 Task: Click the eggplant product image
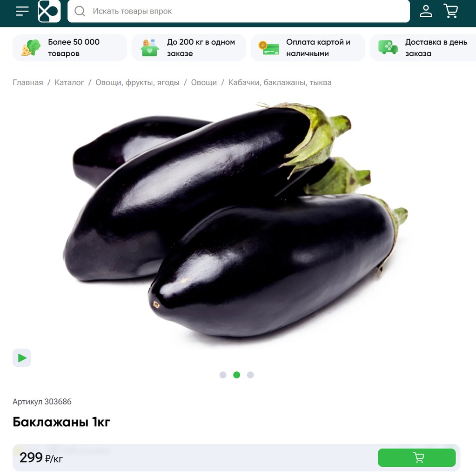click(235, 220)
